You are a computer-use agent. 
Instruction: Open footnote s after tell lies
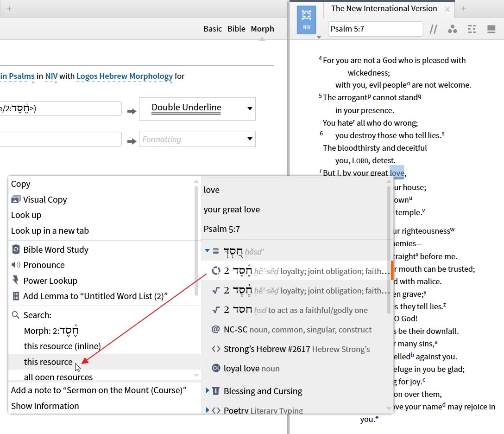[x=442, y=134]
